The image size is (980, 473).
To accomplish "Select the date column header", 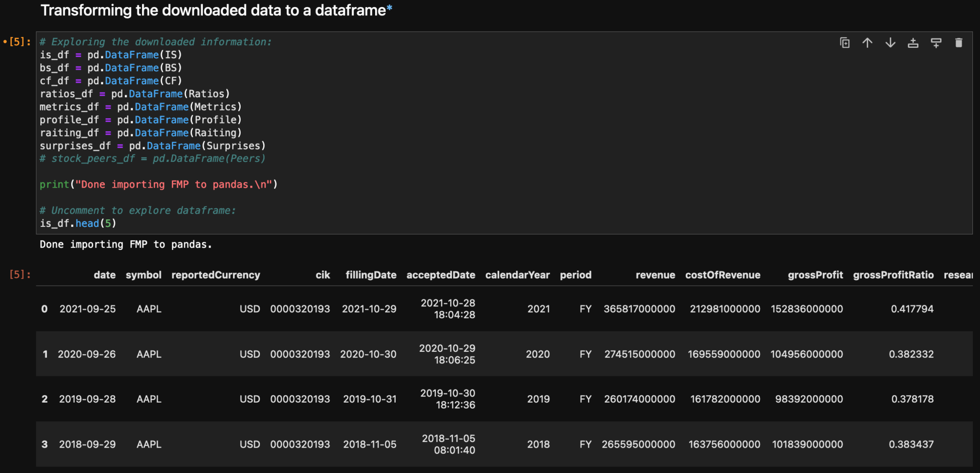I will 104,274.
